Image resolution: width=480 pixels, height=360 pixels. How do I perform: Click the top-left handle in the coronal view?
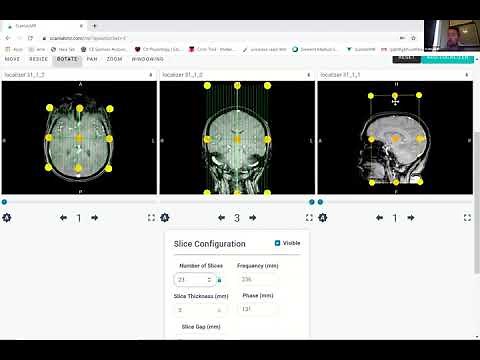point(207,86)
